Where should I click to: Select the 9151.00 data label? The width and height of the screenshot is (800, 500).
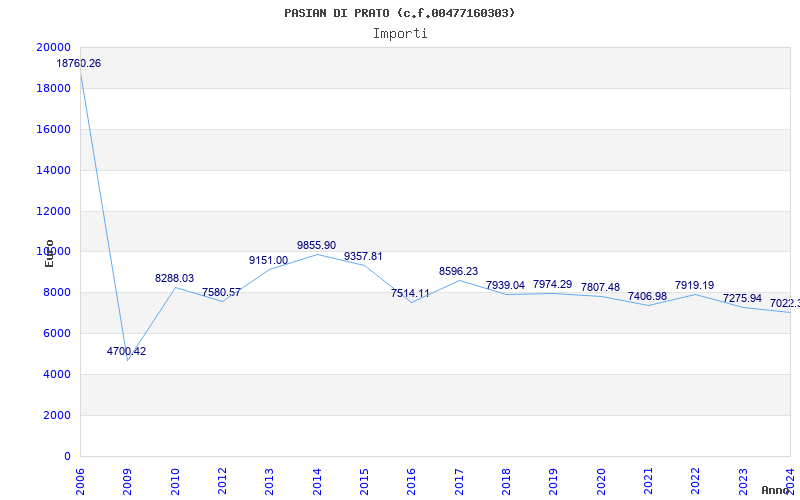(268, 260)
